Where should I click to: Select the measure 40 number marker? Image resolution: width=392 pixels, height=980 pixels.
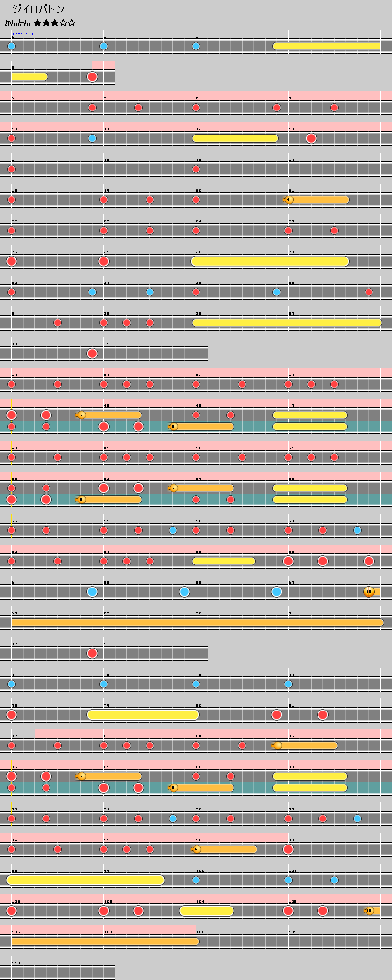(x=14, y=375)
